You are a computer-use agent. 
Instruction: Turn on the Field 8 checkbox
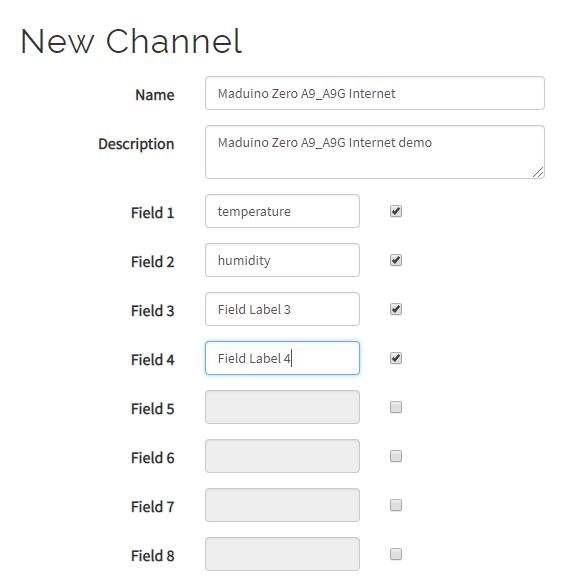point(396,554)
